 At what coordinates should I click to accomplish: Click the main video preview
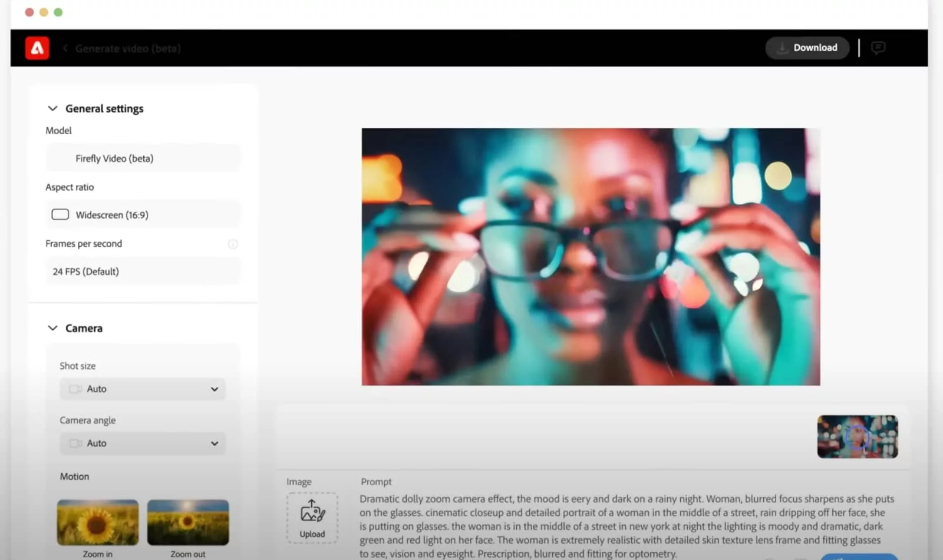591,257
